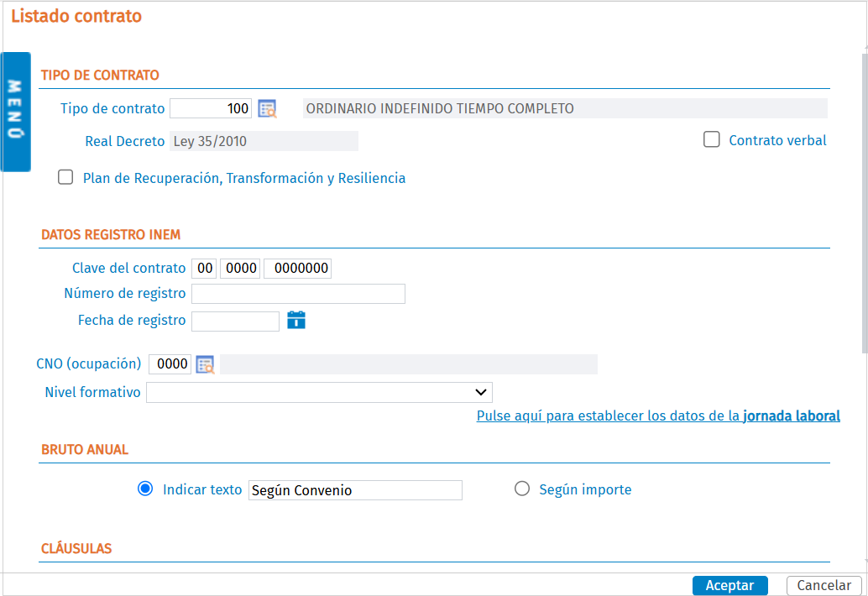Click the second Clave del contrato field 0000

pyautogui.click(x=240, y=269)
